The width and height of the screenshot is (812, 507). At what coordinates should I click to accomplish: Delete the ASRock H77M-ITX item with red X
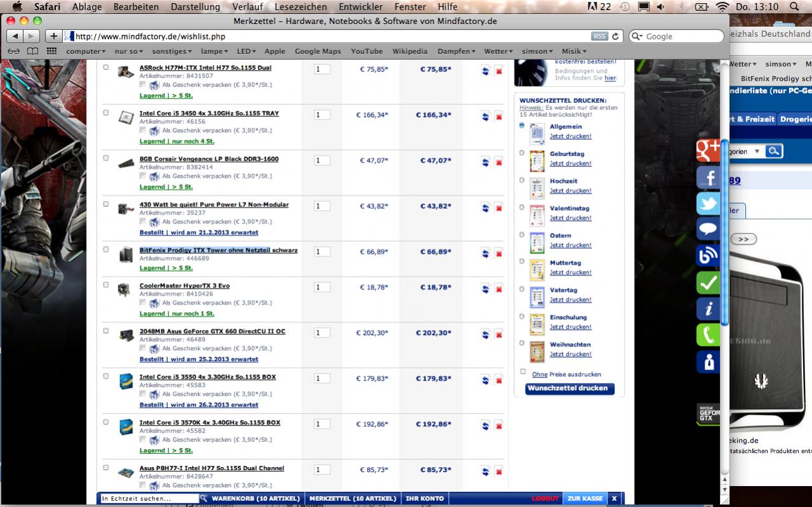pyautogui.click(x=498, y=72)
